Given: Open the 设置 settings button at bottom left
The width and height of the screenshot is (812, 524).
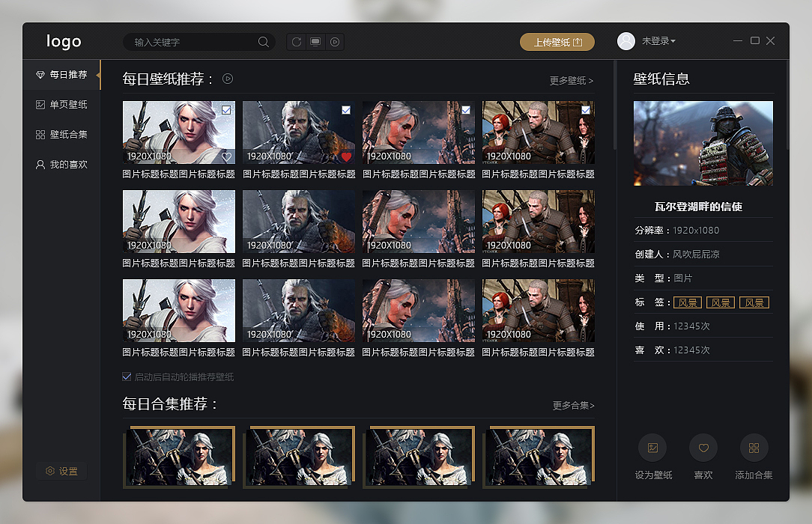Looking at the screenshot, I should 61,471.
